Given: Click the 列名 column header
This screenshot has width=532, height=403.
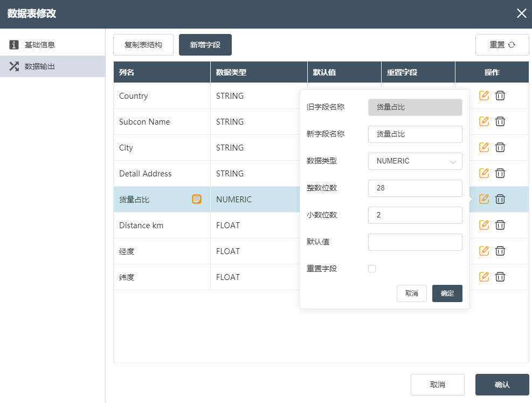Looking at the screenshot, I should [162, 72].
